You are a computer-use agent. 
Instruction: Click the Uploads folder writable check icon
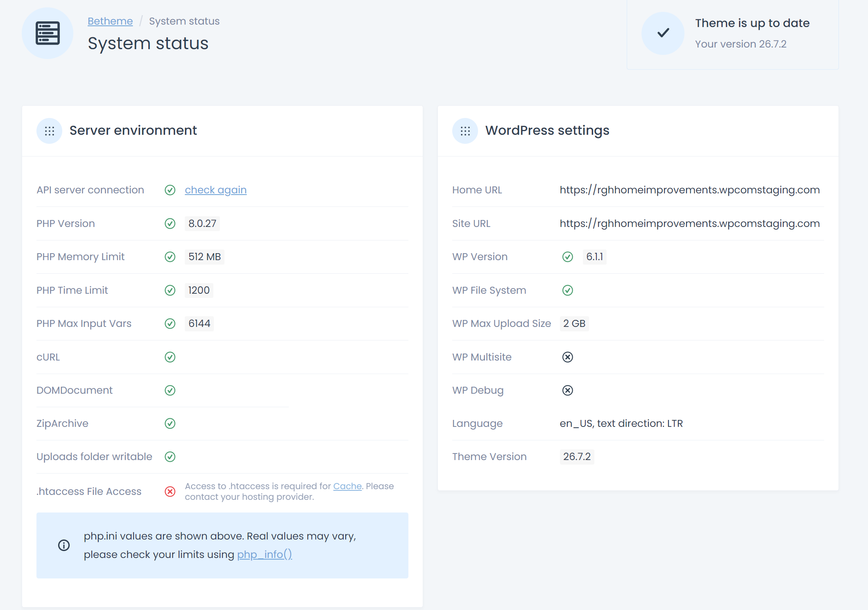coord(170,457)
